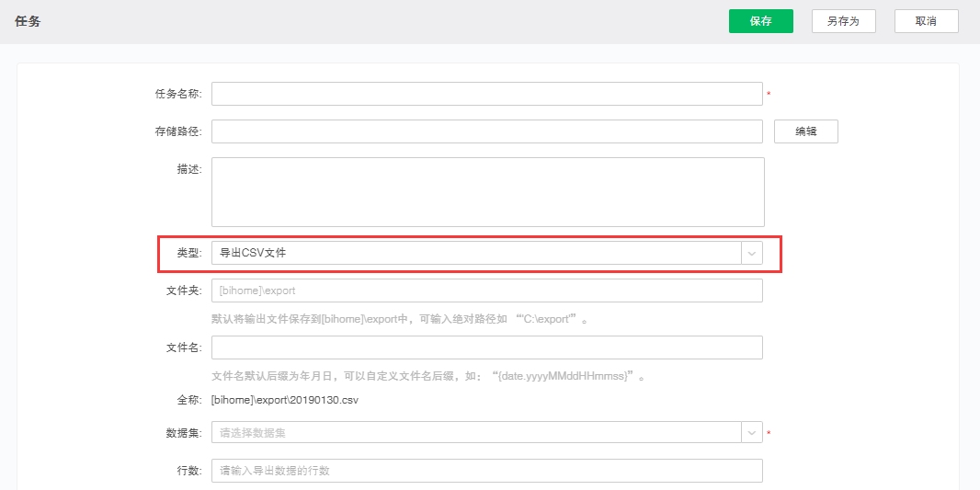980x490 pixels.
Task: Click inside the 描述 text area
Action: point(487,191)
